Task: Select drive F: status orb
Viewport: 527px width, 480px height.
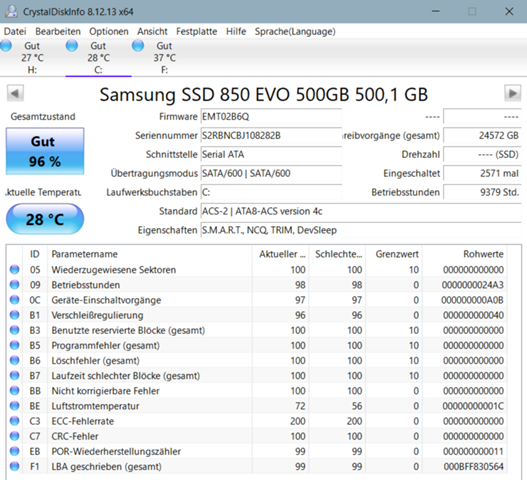Action: (138, 45)
